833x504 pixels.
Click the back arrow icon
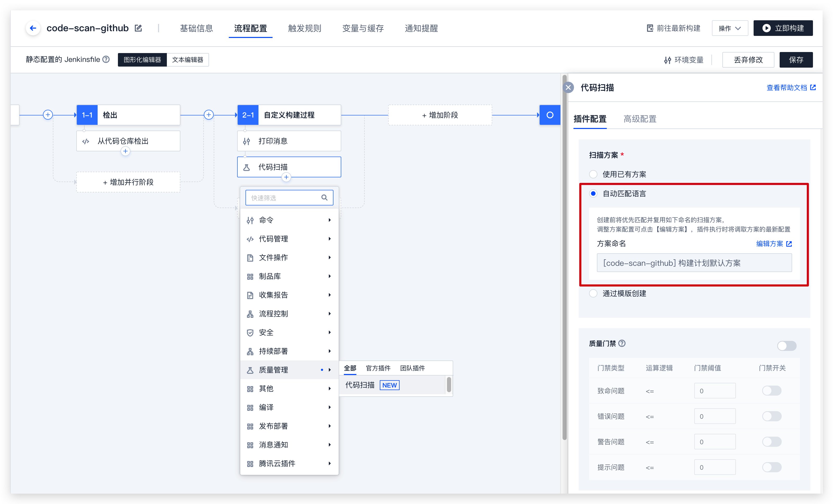click(x=33, y=28)
